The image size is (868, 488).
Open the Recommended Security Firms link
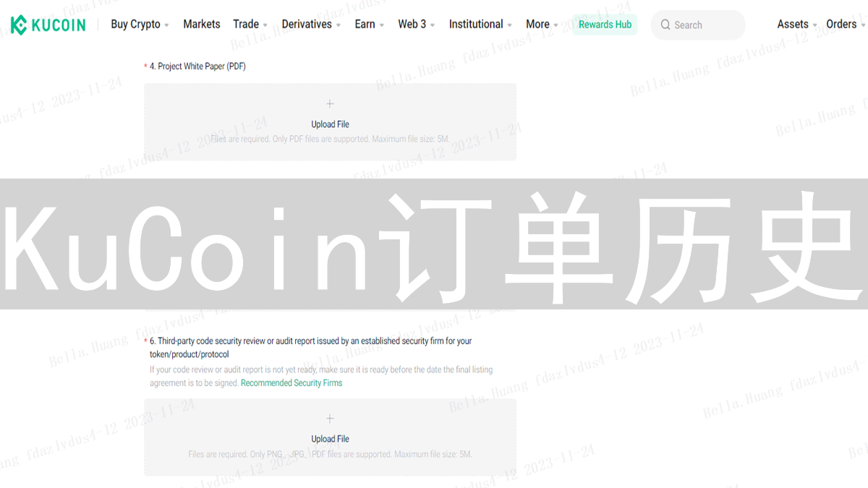[292, 383]
